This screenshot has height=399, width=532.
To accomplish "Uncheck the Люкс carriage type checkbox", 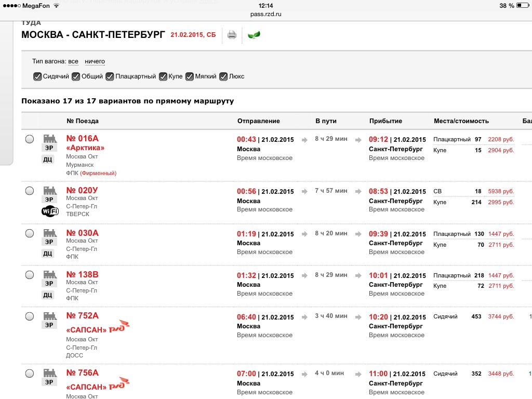I will click(223, 77).
